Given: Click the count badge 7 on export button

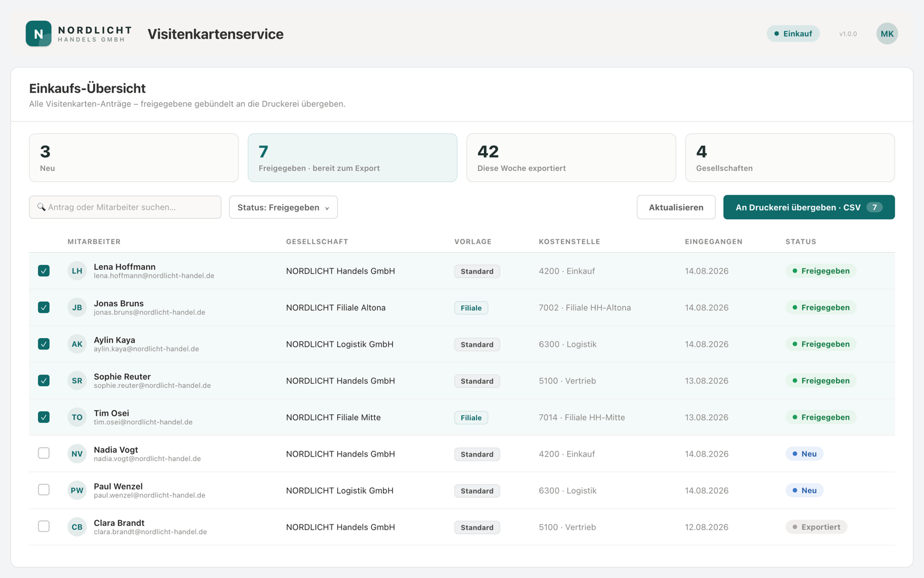Looking at the screenshot, I should (874, 207).
